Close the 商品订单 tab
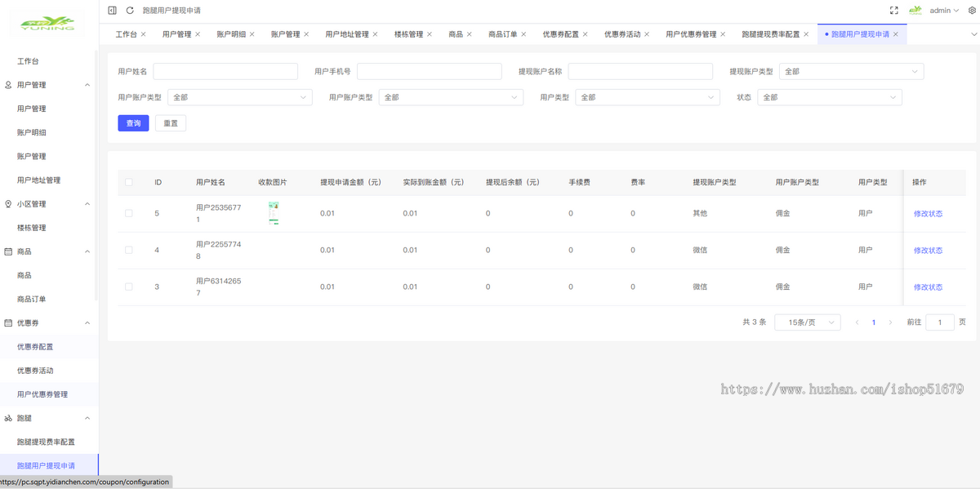Viewport: 980px width, 489px height. point(524,34)
